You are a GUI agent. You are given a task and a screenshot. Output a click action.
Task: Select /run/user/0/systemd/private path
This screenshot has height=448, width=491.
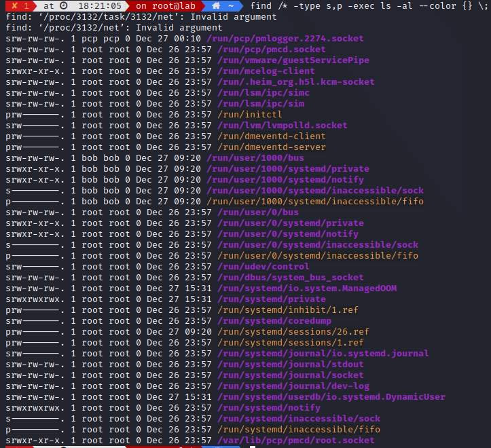[x=291, y=223]
